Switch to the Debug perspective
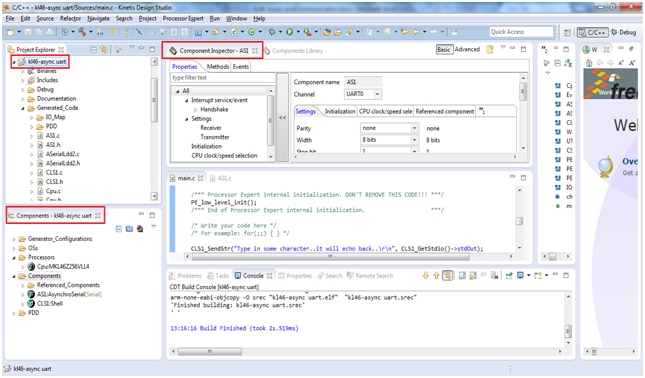 pos(624,32)
